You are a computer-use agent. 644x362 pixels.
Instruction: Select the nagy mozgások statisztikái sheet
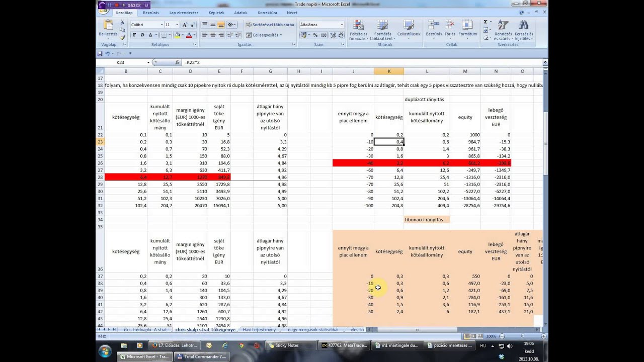(313, 330)
